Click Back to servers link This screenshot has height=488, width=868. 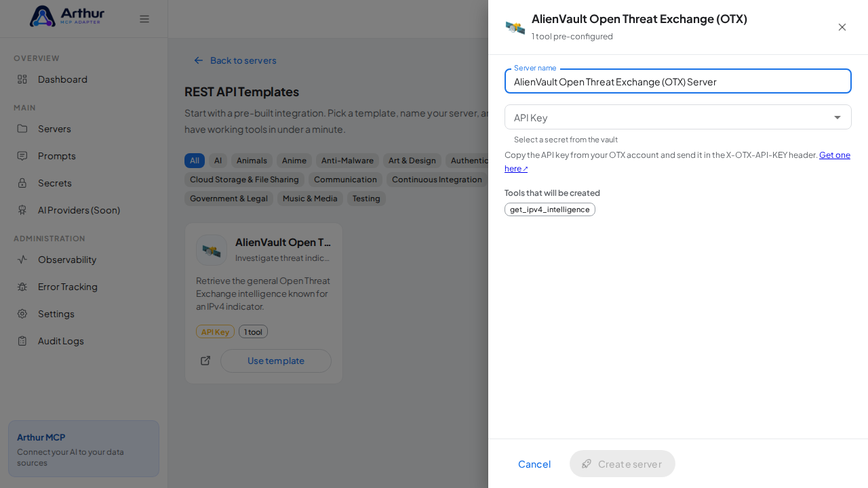235,60
